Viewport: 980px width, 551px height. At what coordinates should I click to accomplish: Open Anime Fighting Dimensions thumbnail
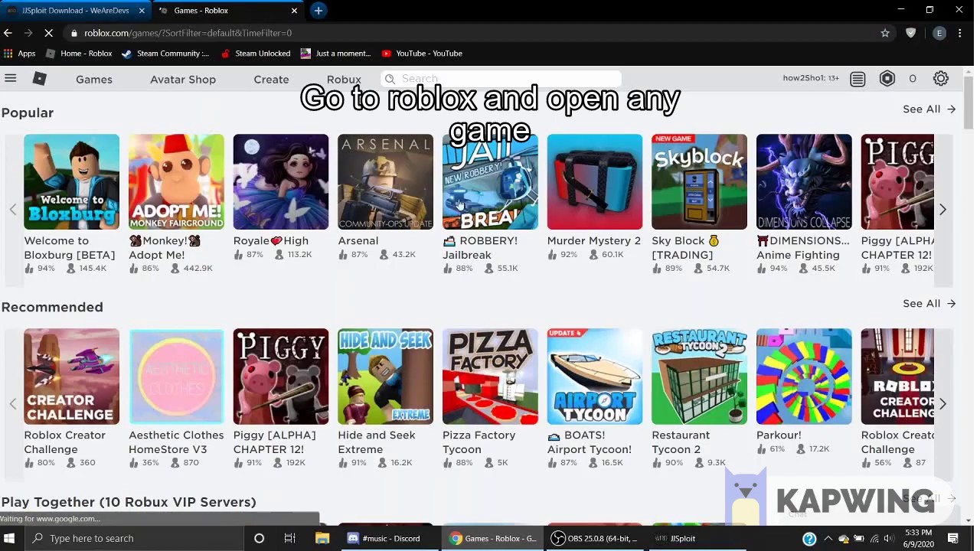804,181
